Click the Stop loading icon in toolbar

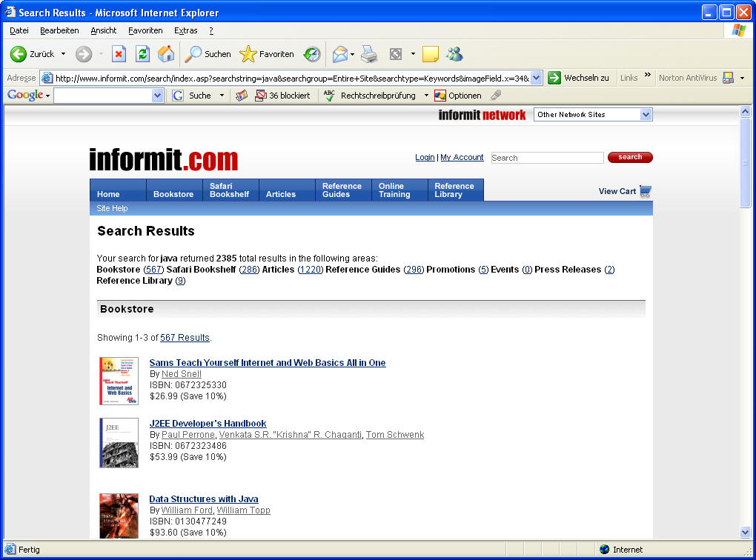(x=119, y=54)
